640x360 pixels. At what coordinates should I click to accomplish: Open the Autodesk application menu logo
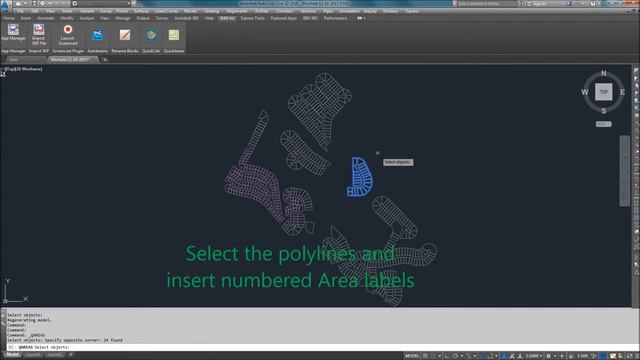5,5
